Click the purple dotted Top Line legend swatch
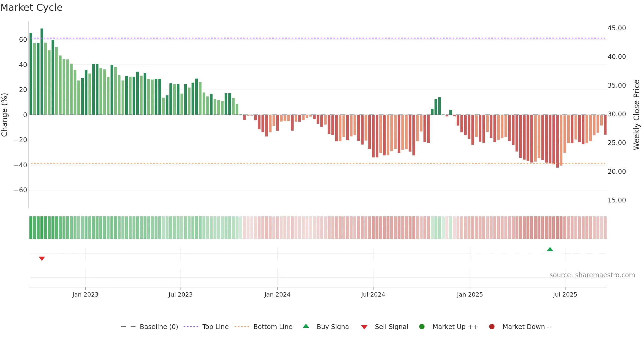Image resolution: width=644 pixels, height=362 pixels. point(191,327)
